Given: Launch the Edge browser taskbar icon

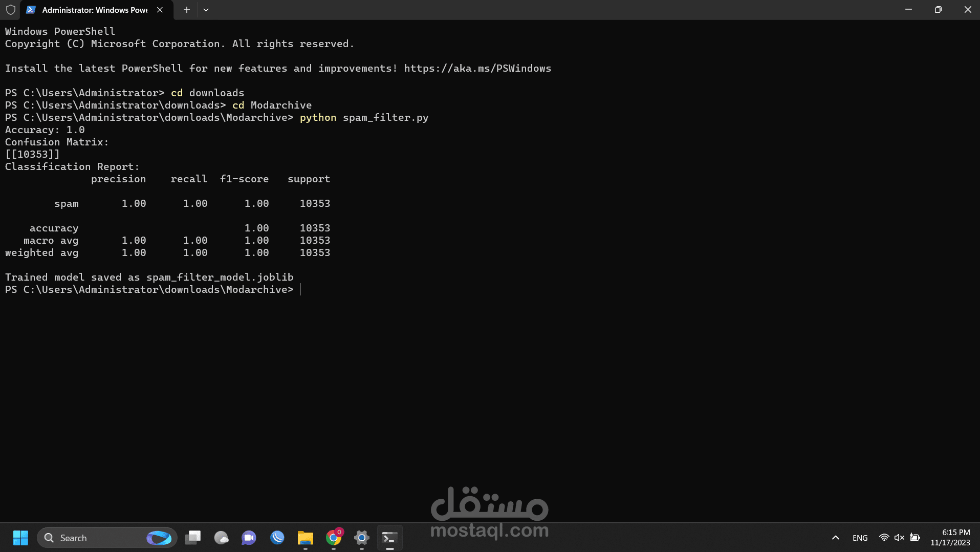Looking at the screenshot, I should tap(277, 538).
